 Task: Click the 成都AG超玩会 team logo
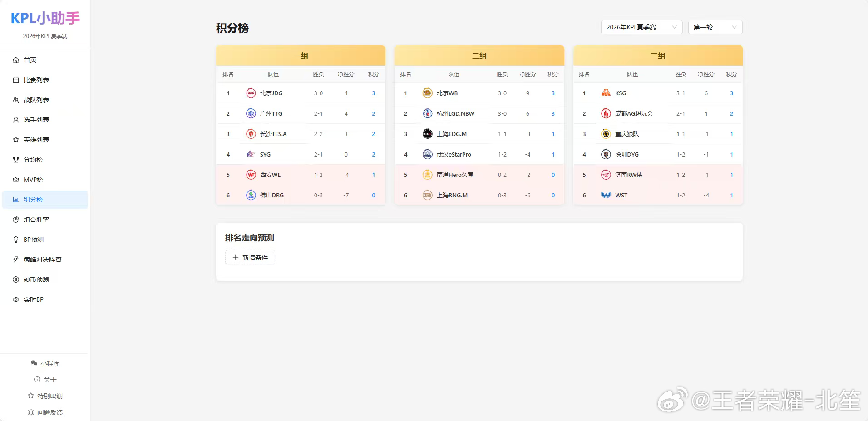pos(606,113)
